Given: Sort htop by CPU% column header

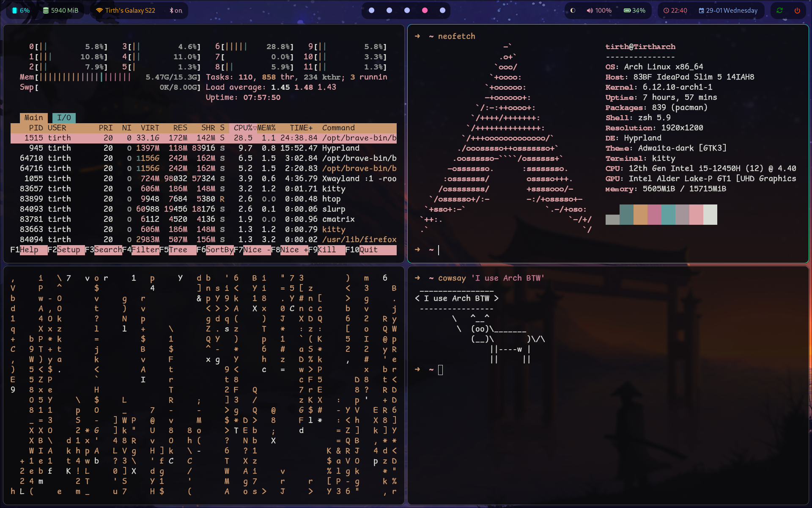Looking at the screenshot, I should tap(243, 128).
